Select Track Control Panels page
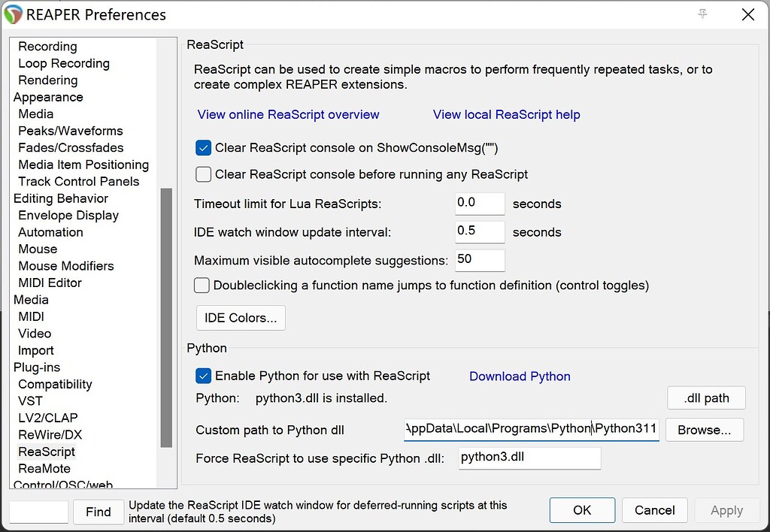This screenshot has width=770, height=532. 78,182
